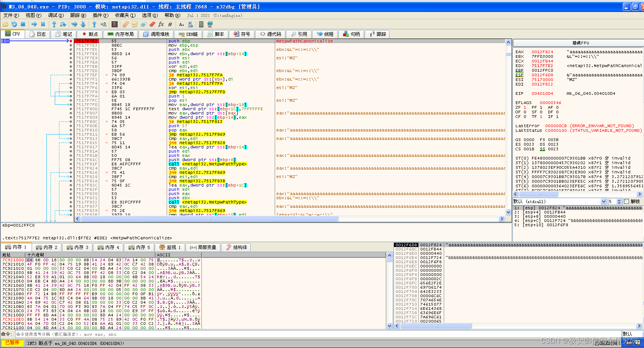Click the pause execution icon
644x348 pixels.
[x=43, y=24]
